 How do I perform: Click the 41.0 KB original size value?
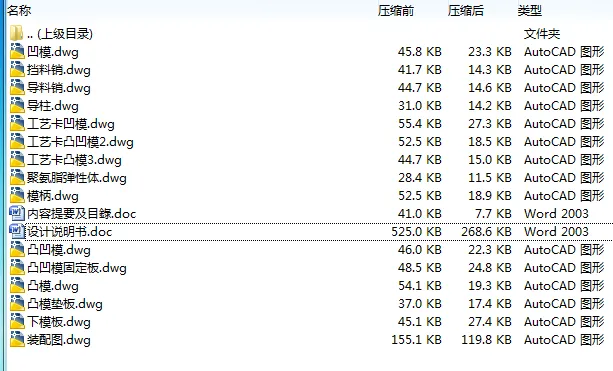pos(420,213)
